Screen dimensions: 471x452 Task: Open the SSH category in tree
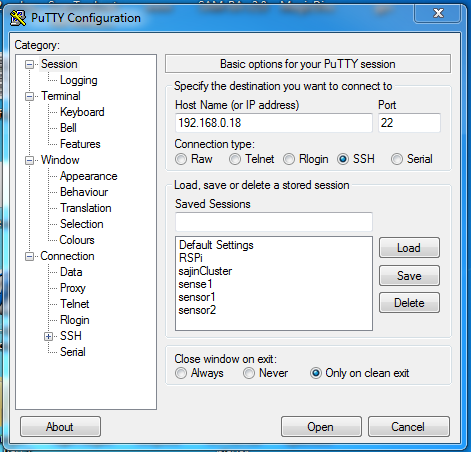coord(71,336)
